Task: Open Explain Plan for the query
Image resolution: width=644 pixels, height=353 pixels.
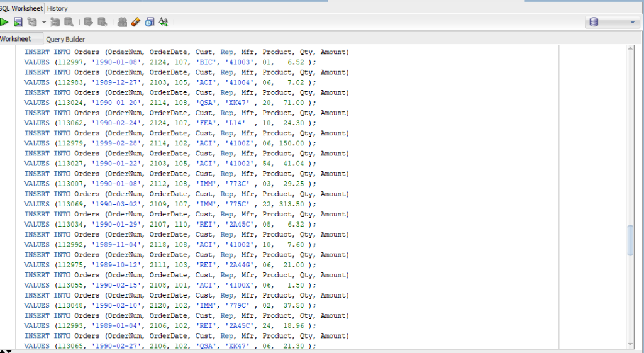Action: click(32, 22)
